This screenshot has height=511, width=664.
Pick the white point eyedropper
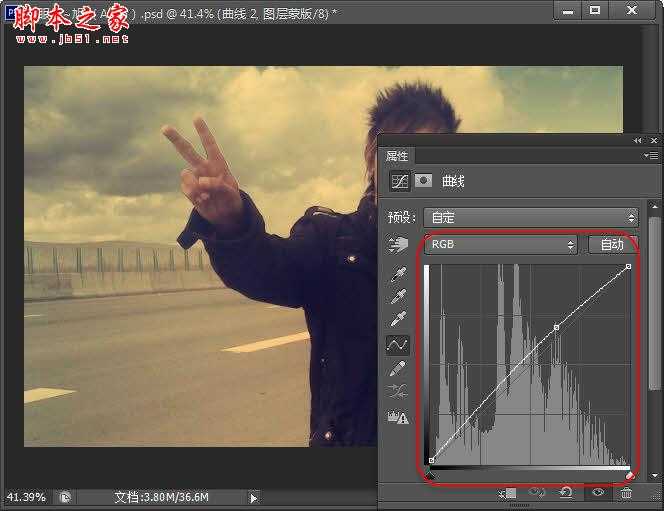coord(398,319)
